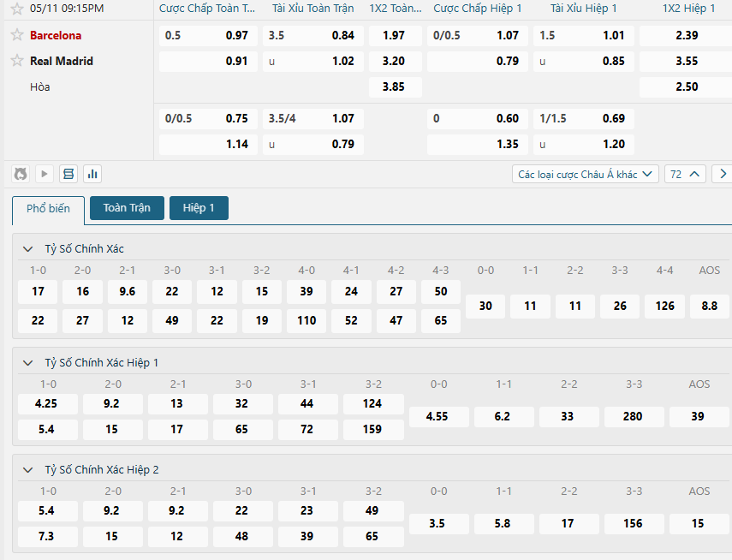
Task: Choose first-half 1X2 Barcelona odds 2.39
Action: [x=686, y=35]
